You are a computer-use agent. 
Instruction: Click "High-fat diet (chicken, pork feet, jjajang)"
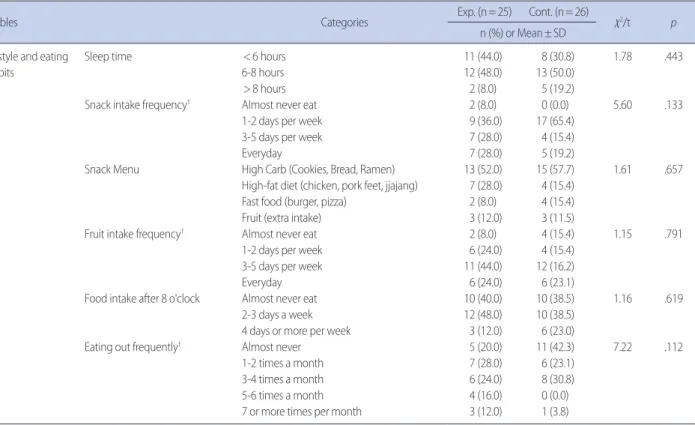(x=330, y=186)
